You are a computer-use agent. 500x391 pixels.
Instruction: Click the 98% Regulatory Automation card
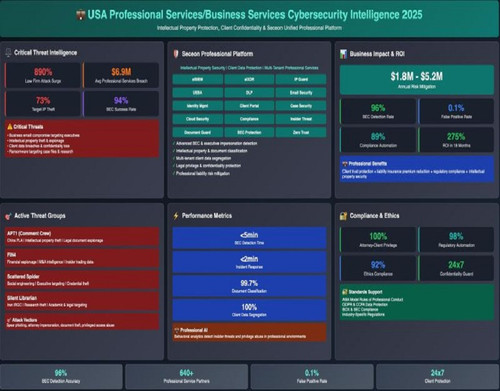(x=456, y=240)
